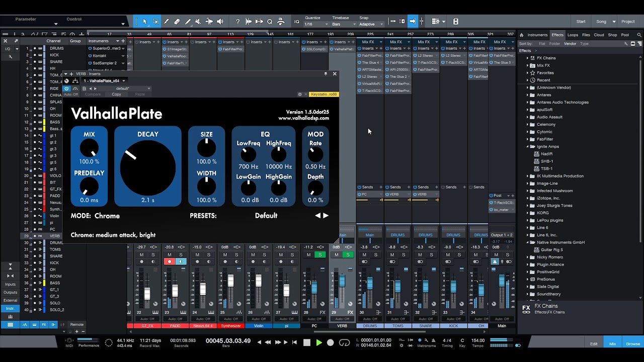The image size is (644, 362).
Task: Mute the GT_FX channel 22
Action: [142, 255]
